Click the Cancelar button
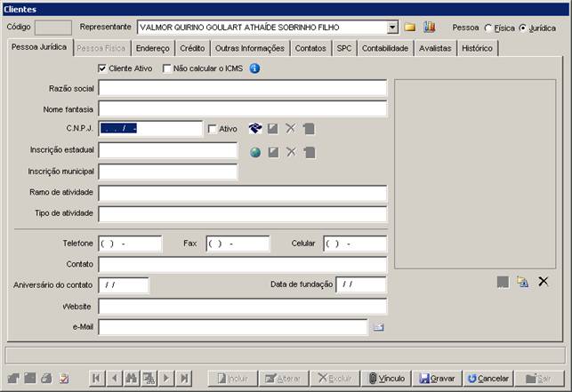This screenshot has width=572, height=392. click(488, 378)
